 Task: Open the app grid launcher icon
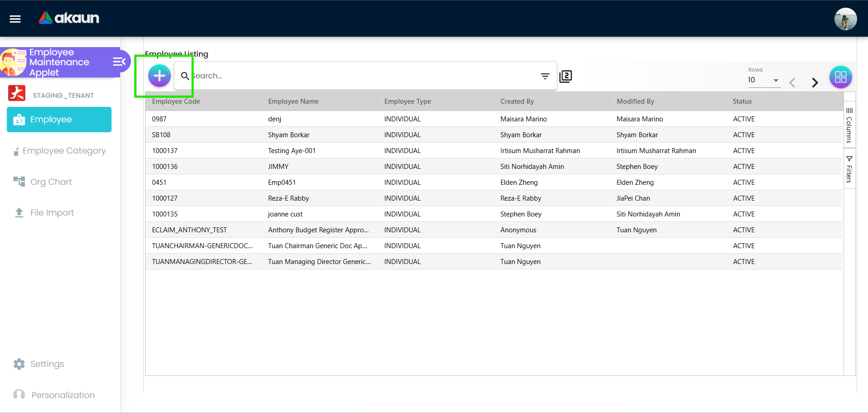pos(840,77)
